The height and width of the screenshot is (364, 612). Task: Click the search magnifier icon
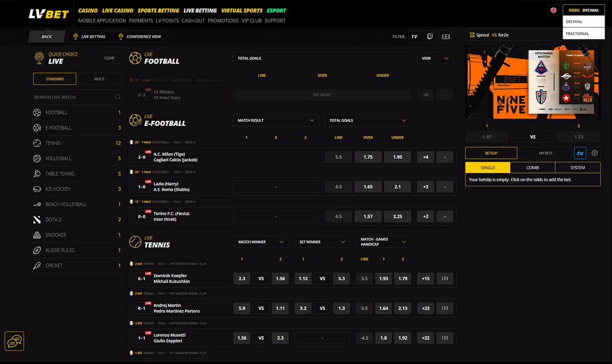118,97
